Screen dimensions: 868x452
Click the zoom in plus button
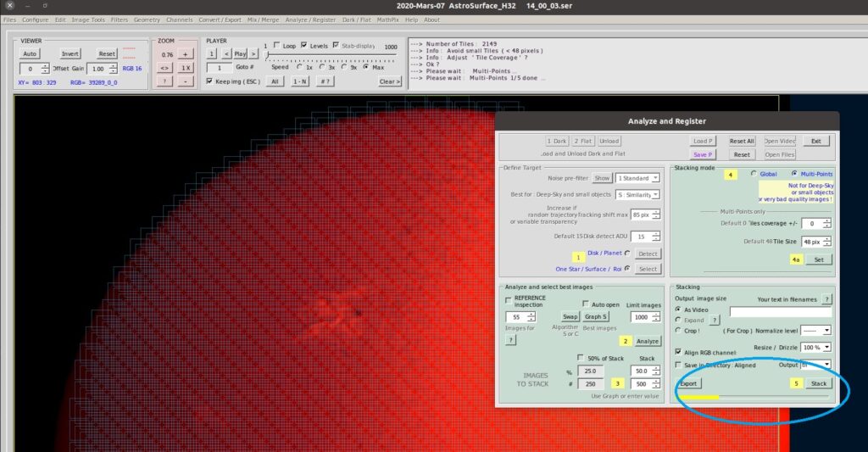tap(186, 53)
